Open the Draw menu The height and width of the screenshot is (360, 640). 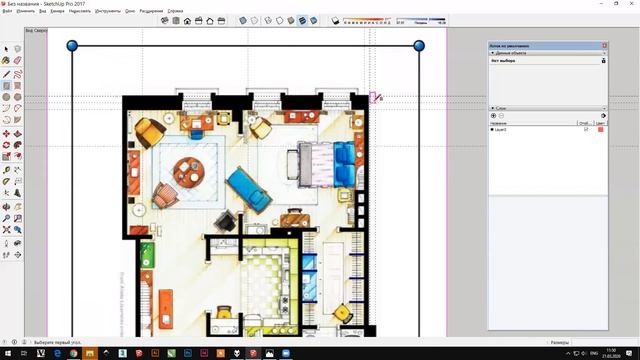[80, 11]
